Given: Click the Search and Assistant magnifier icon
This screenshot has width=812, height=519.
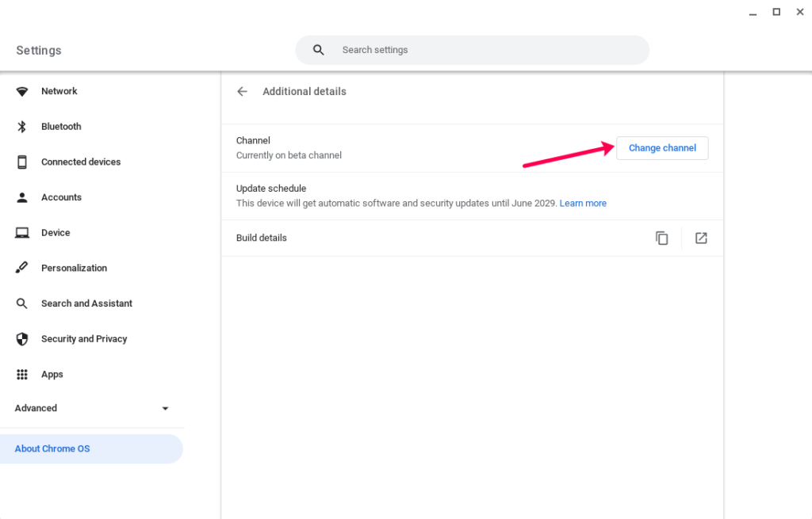Looking at the screenshot, I should coord(21,303).
